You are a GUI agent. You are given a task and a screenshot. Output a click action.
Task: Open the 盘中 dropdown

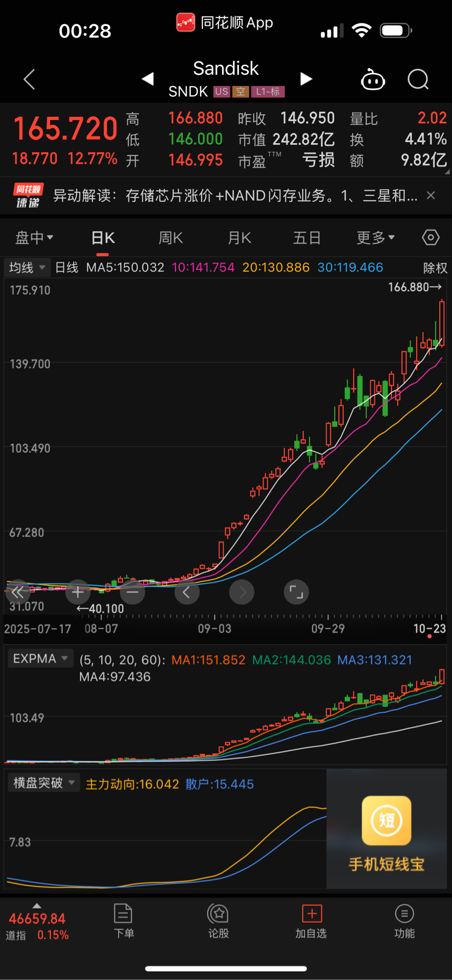click(x=34, y=238)
